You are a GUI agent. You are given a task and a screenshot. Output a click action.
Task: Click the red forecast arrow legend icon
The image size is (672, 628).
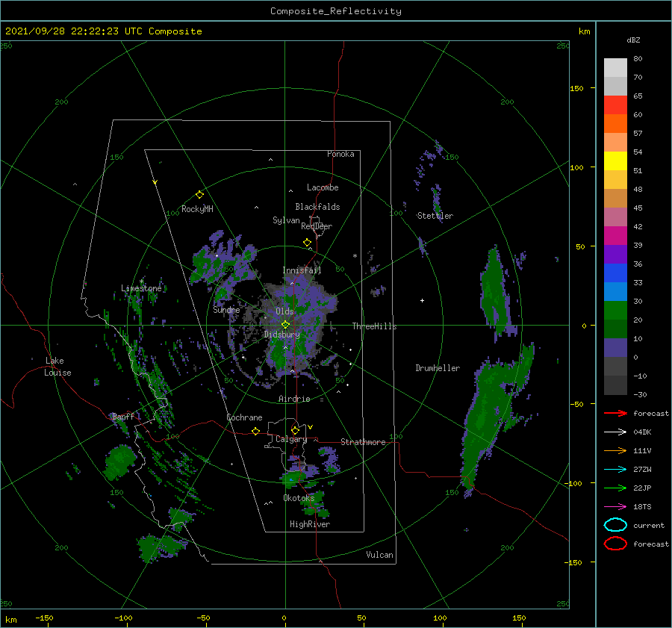pyautogui.click(x=615, y=413)
